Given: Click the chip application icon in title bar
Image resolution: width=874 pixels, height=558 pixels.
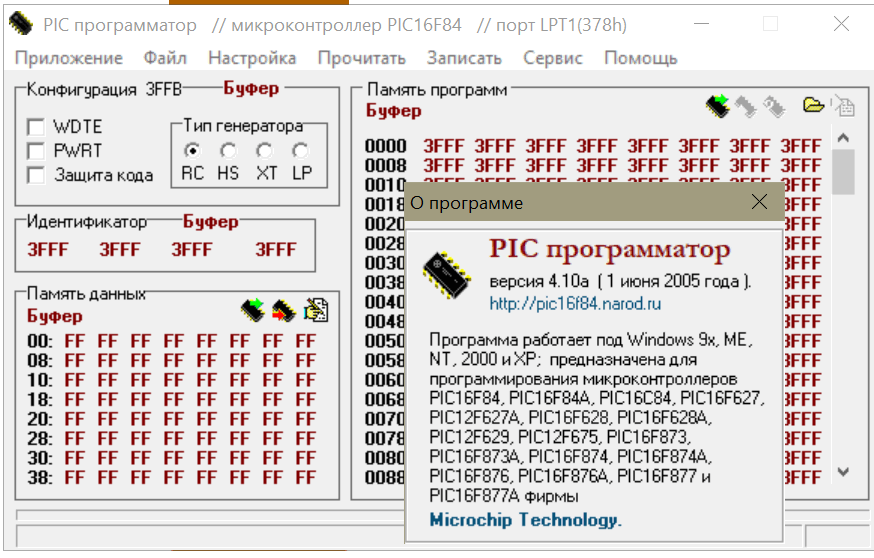Looking at the screenshot, I should click(x=21, y=24).
